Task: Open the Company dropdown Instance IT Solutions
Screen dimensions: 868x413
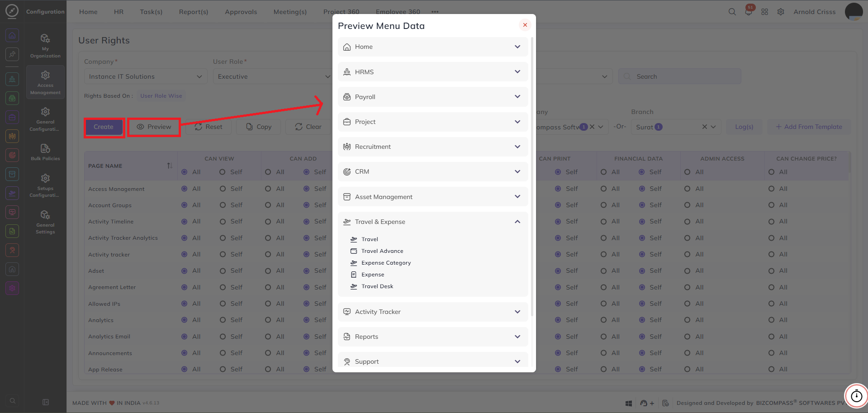Action: [x=146, y=76]
